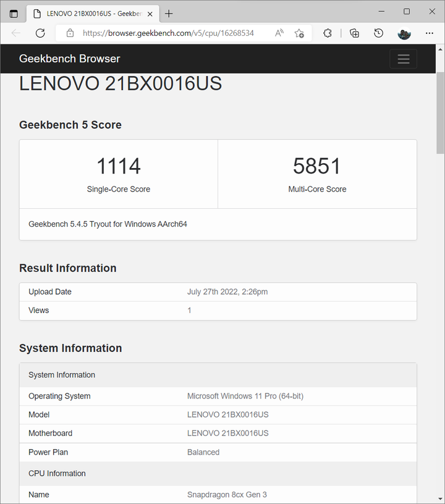Open browsing History icon
Image resolution: width=445 pixels, height=504 pixels.
[x=378, y=33]
